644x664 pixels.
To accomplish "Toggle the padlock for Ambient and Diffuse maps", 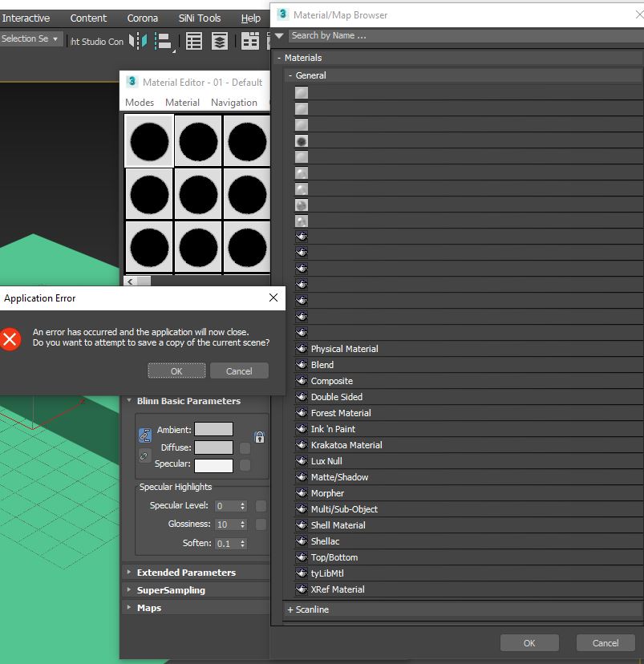I will tap(259, 437).
